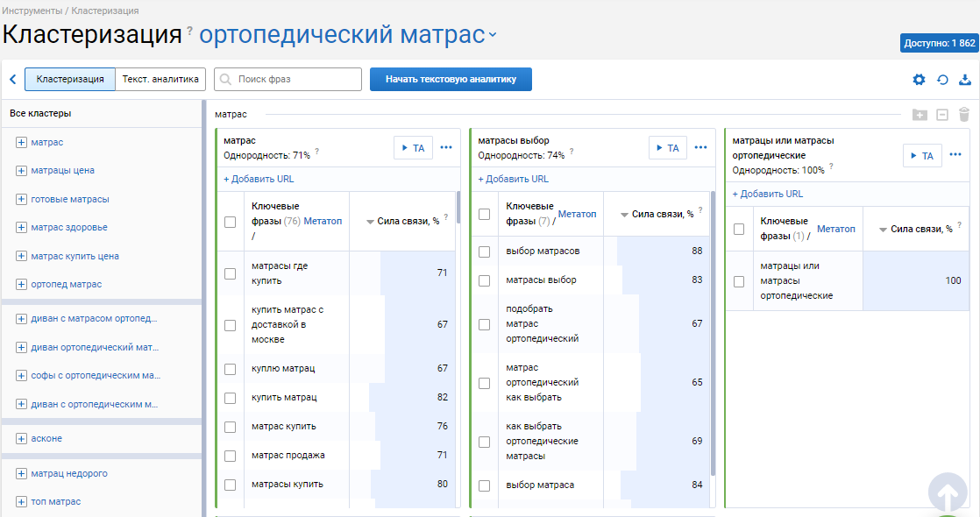Image resolution: width=980 pixels, height=517 pixels.
Task: Expand the матрацы цена cluster in the sidebar
Action: pyautogui.click(x=22, y=171)
